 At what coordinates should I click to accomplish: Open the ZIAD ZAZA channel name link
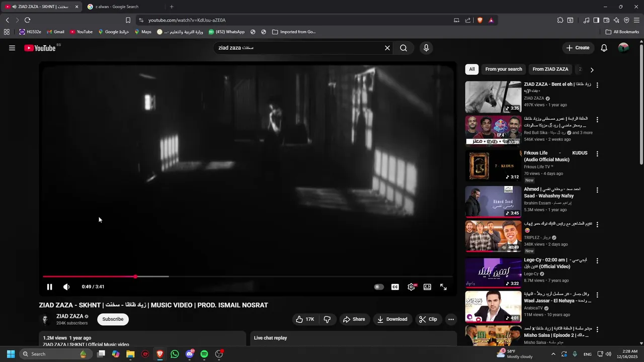tap(70, 316)
